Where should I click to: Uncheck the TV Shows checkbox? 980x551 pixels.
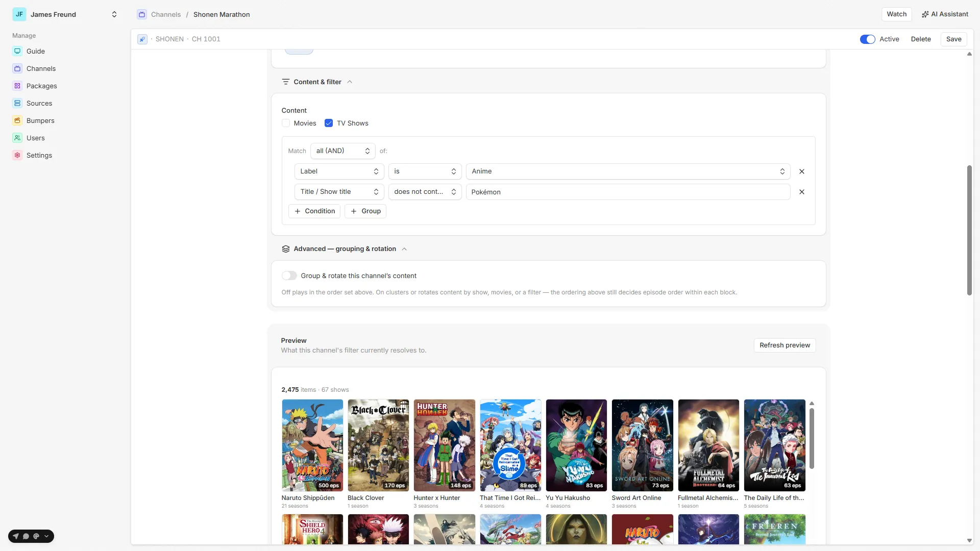329,123
